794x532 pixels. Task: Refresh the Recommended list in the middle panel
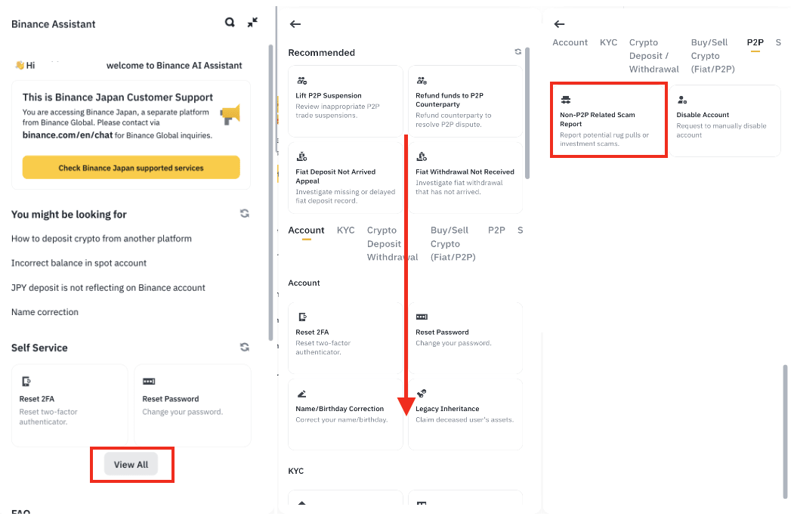point(518,51)
